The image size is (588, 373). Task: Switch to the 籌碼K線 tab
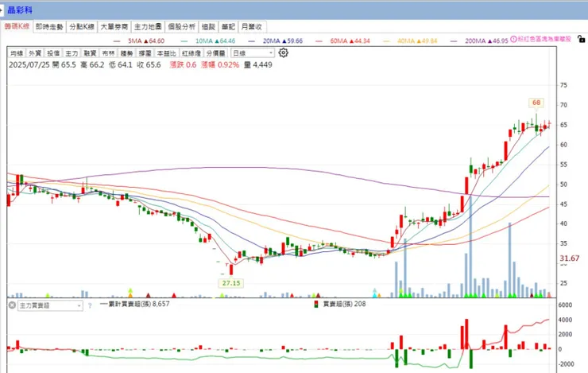[x=17, y=26]
